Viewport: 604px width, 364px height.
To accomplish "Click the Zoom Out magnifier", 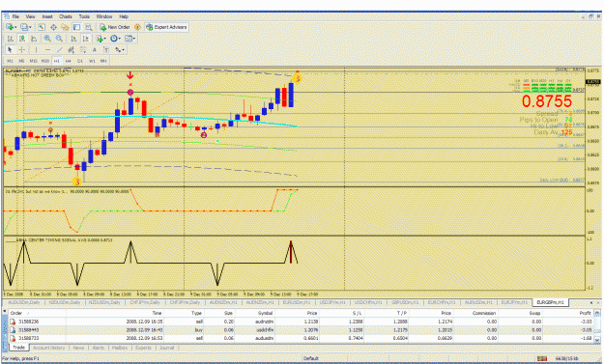I will click(59, 39).
